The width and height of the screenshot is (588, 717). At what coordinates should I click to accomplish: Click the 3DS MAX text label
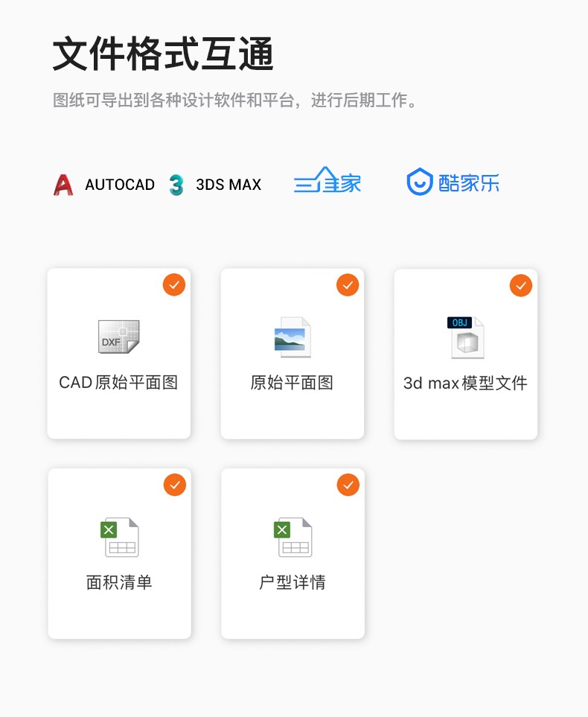(229, 185)
